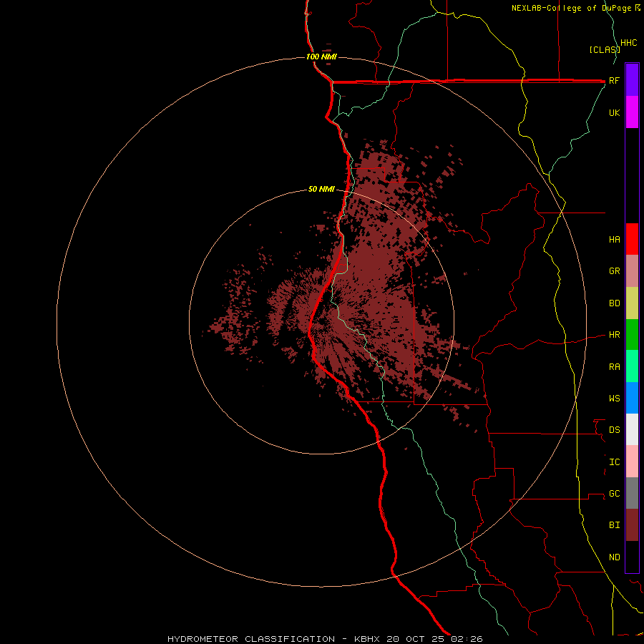Click the red HA color swatch
Viewport: 644px width, 644px height.
632,239
